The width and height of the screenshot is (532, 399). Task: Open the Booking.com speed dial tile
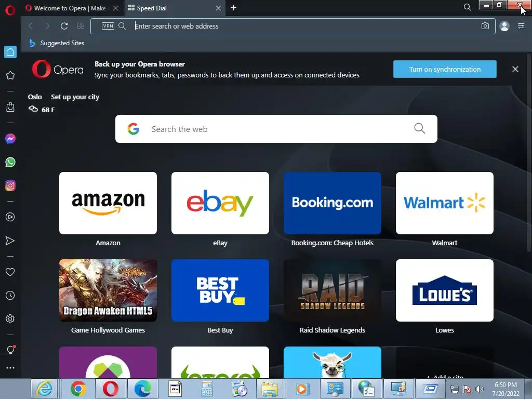(332, 203)
